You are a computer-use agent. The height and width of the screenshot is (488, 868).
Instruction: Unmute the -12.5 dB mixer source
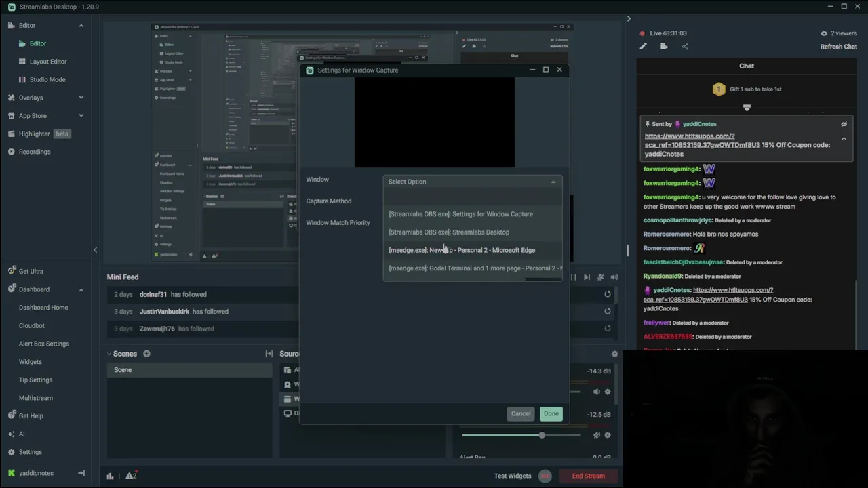click(x=597, y=435)
